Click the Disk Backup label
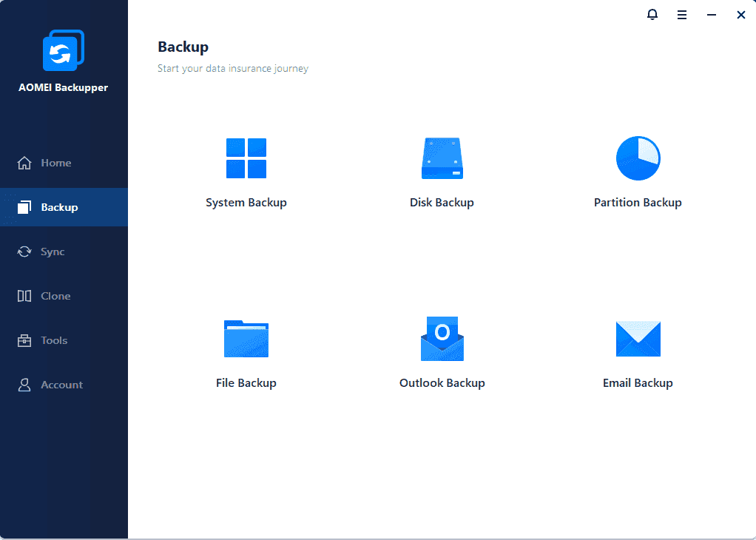 click(442, 203)
